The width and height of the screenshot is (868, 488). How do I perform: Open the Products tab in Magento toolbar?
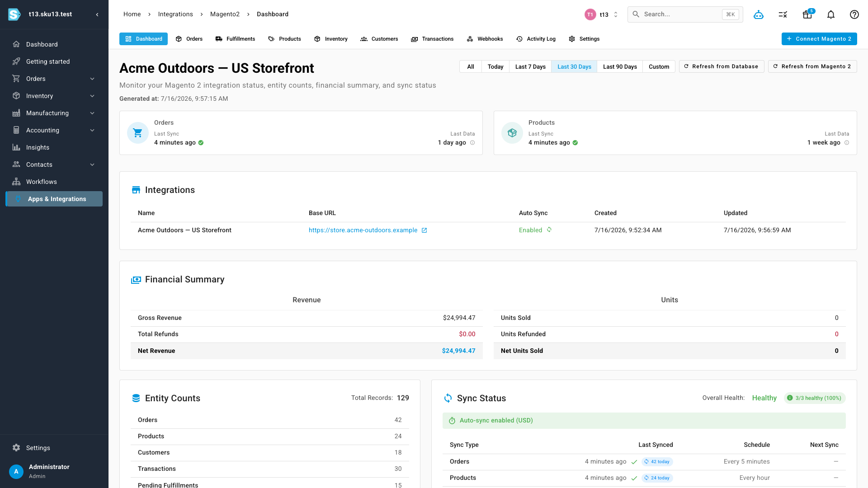coord(284,39)
